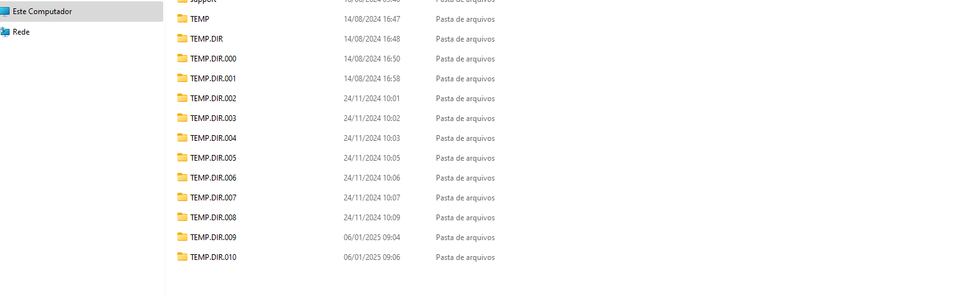Click the TEMP.DIR.000 folder icon
This screenshot has height=299, width=980.
coord(182,58)
